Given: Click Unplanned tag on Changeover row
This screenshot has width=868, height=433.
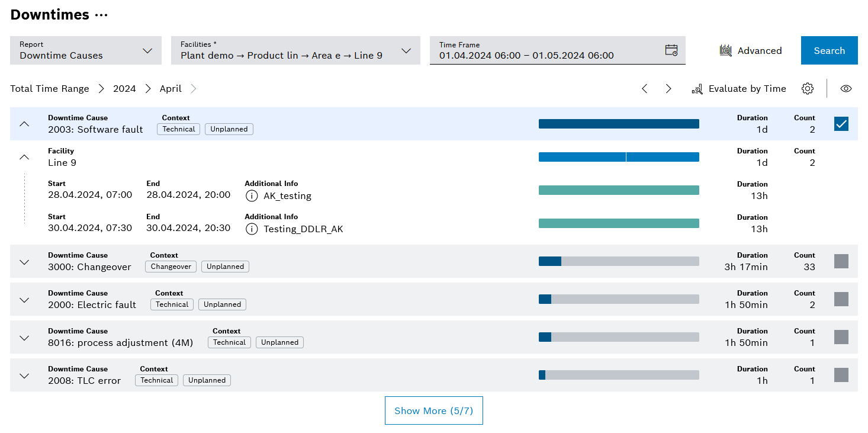Looking at the screenshot, I should pos(226,267).
